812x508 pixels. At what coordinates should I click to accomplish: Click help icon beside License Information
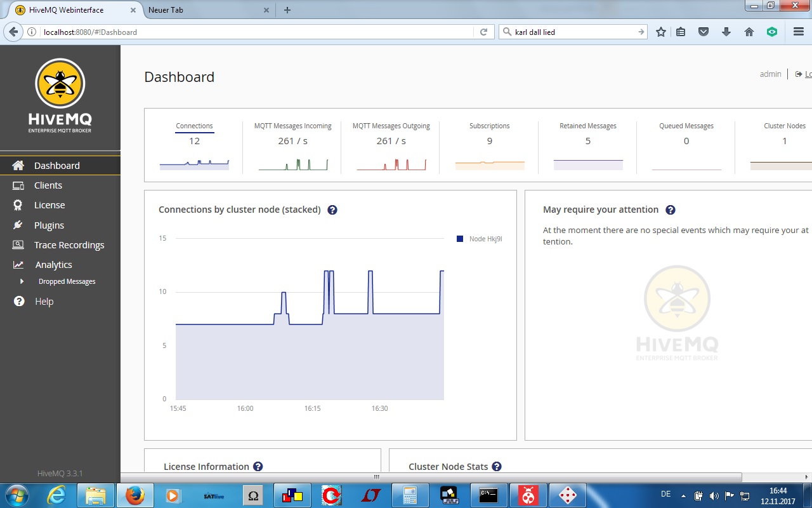pyautogui.click(x=258, y=467)
